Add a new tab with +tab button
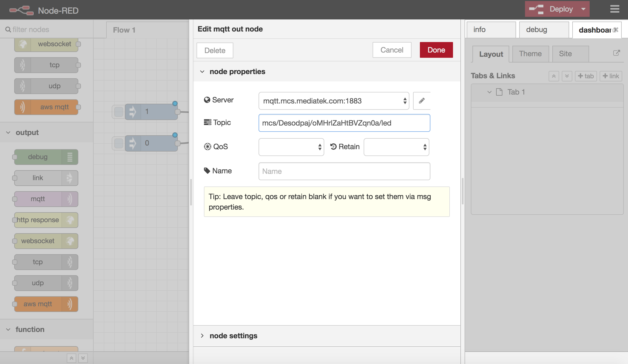 [x=586, y=76]
